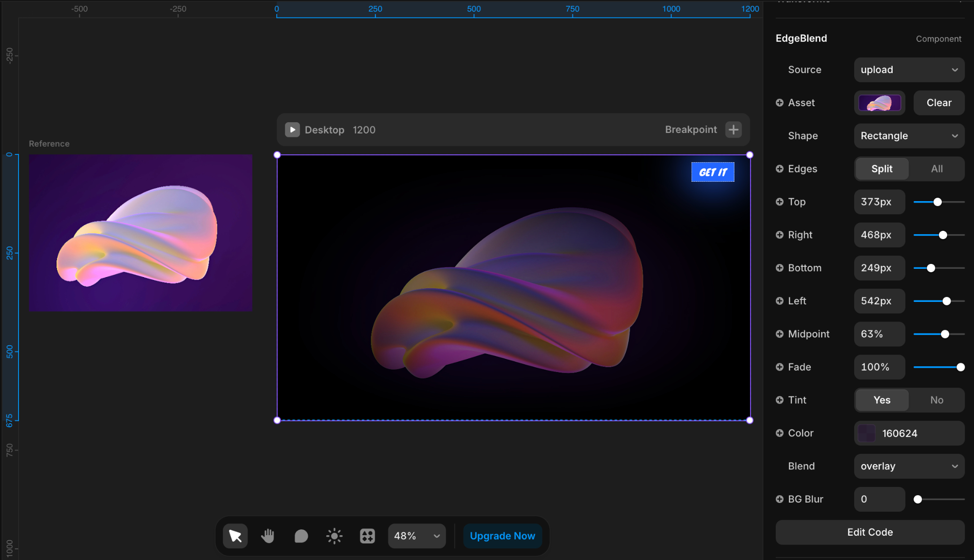Set Edges to Split
974x560 pixels.
point(881,169)
